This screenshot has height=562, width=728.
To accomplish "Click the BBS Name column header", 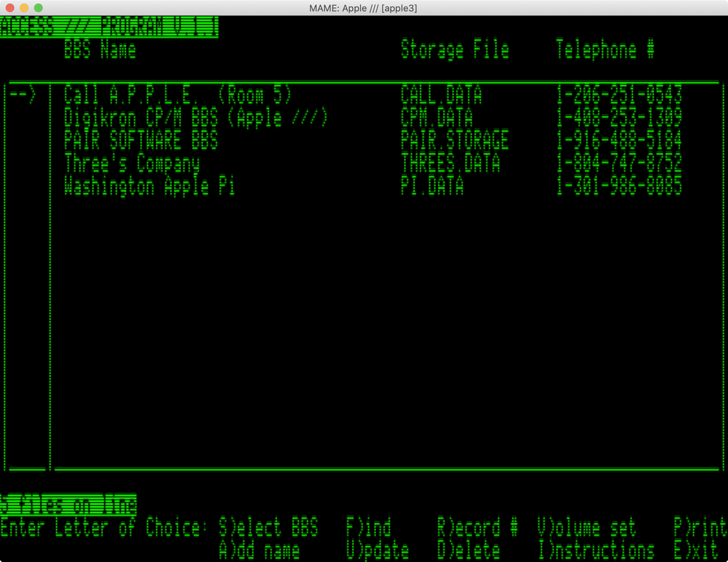I will point(100,50).
